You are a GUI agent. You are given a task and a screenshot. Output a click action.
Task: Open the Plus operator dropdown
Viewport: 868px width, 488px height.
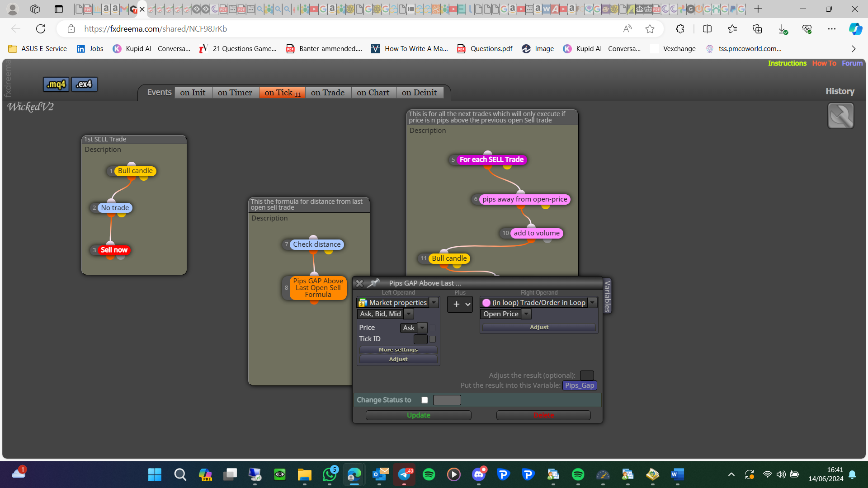click(x=460, y=304)
